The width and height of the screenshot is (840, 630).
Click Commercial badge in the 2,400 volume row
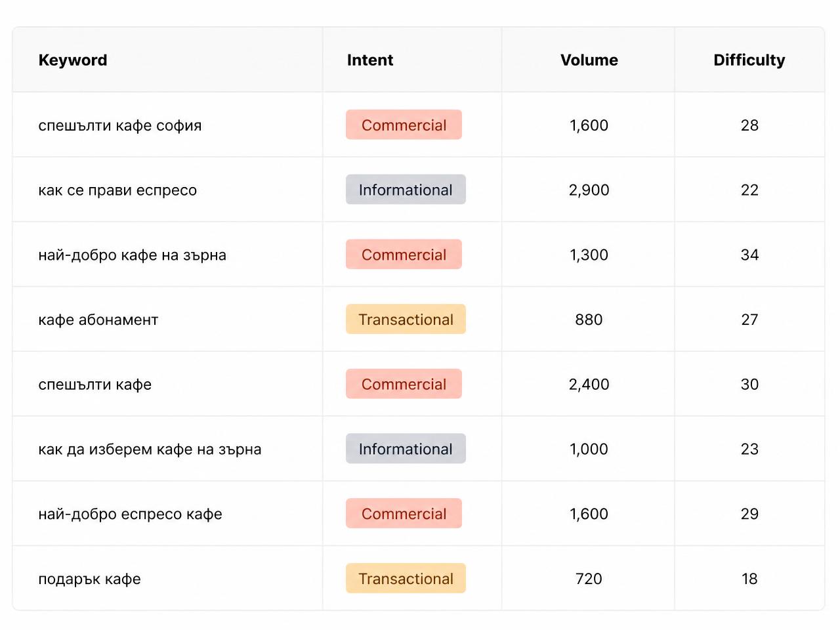pyautogui.click(x=404, y=384)
